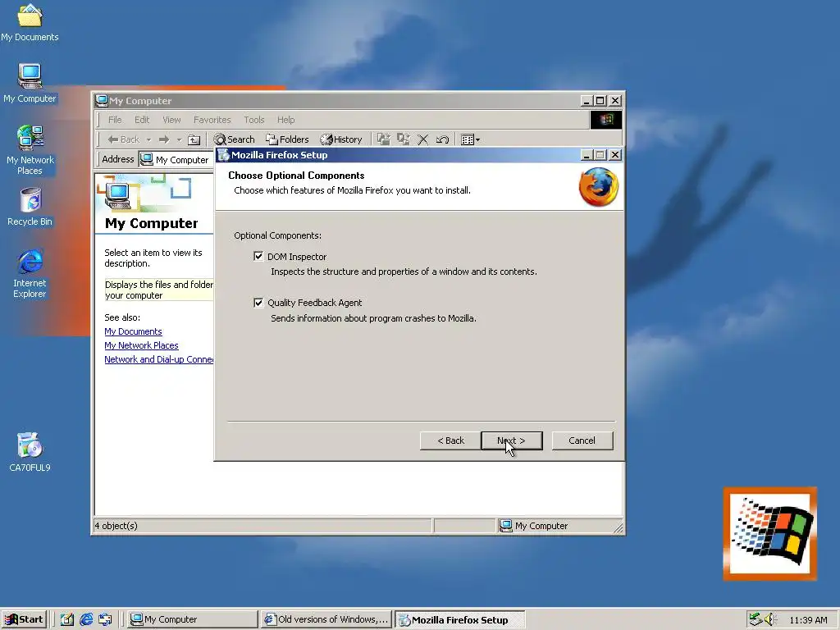840x630 pixels.
Task: Select the My Network Places desktop icon
Action: coord(30,150)
